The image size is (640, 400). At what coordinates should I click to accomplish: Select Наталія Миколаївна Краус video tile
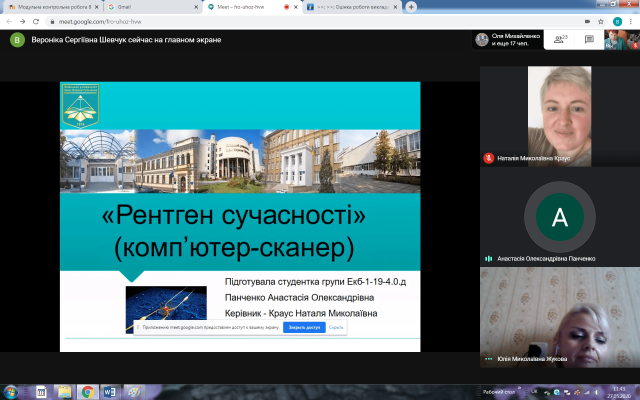[559, 115]
